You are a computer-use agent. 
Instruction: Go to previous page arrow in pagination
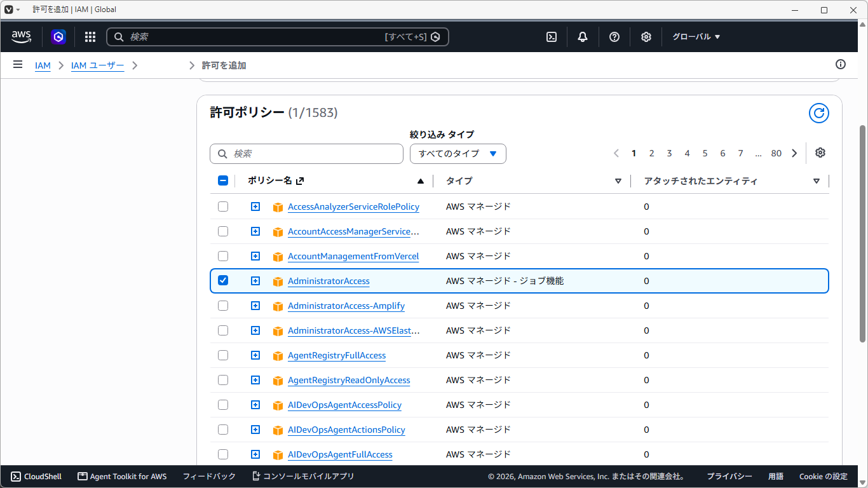(616, 153)
